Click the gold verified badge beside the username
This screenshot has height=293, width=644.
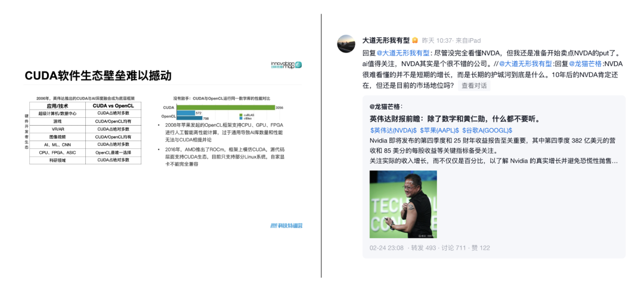415,40
